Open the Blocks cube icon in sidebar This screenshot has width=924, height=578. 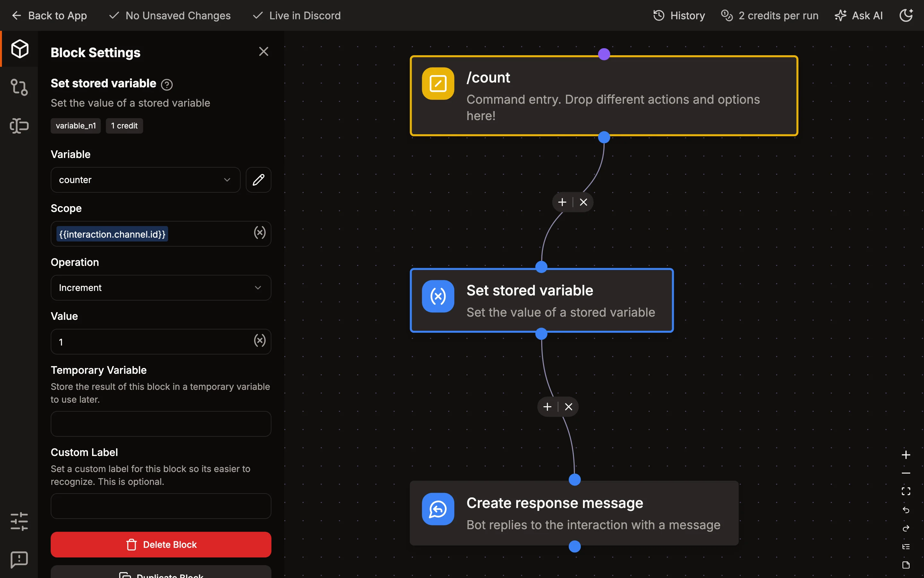(x=20, y=48)
